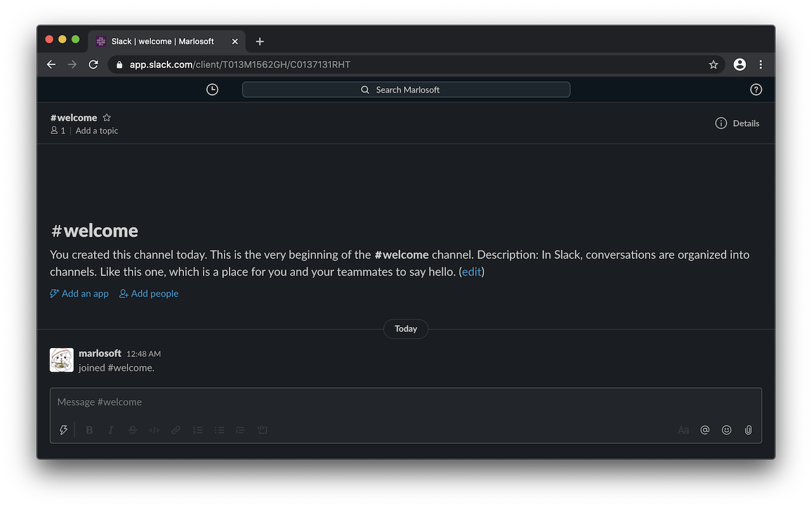Click the joined #welcome message text

[117, 368]
